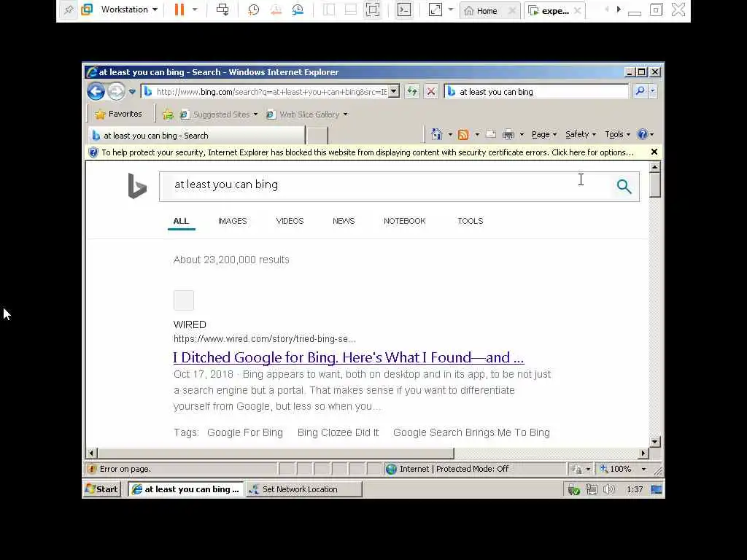Image resolution: width=747 pixels, height=560 pixels.
Task: Open Suggested Sites in favorites bar
Action: (219, 114)
